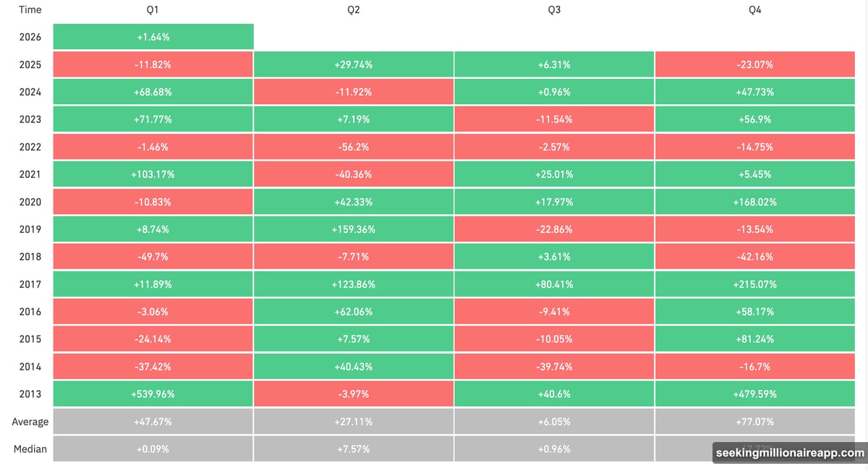
Task: Click the 2025 Q4 -23.07% cell
Action: coord(755,64)
